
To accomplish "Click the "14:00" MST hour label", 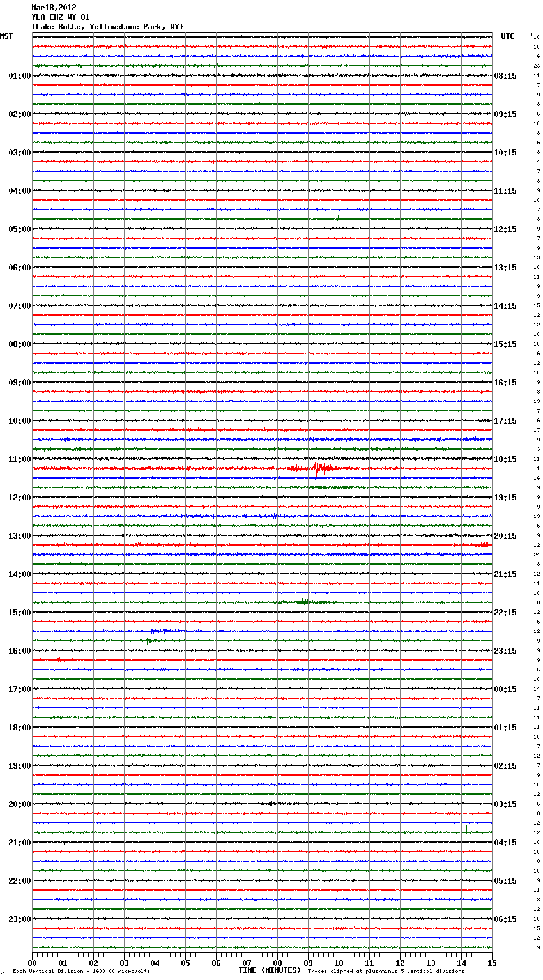I will [20, 574].
